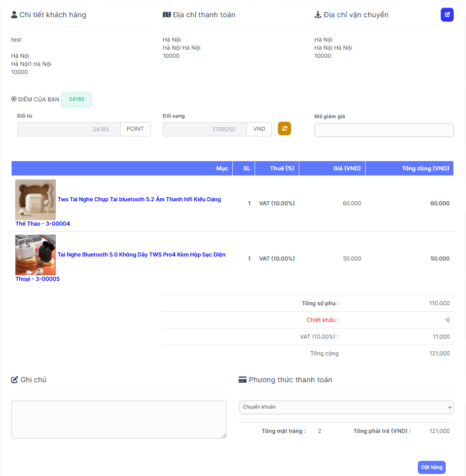The image size is (466, 476).
Task: Click inside the Ghi chú notes textarea
Action: coord(119,419)
